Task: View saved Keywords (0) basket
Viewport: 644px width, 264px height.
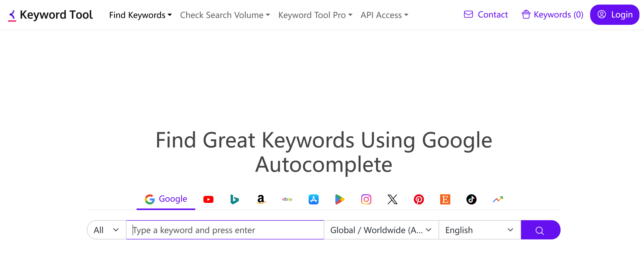Action: 552,14
